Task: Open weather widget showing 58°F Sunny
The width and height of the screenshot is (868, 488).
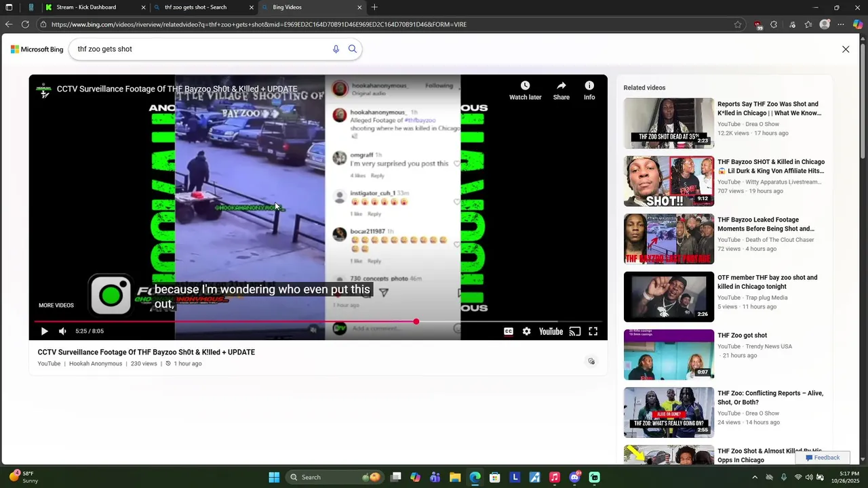Action: tap(24, 477)
